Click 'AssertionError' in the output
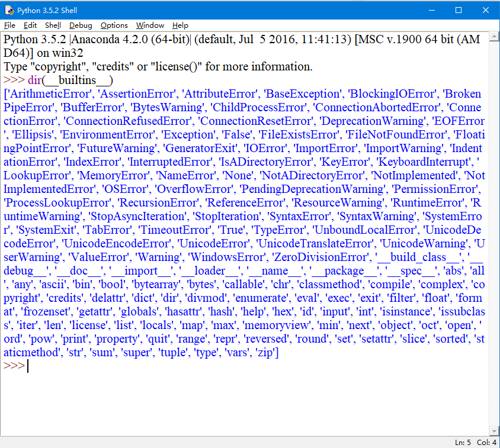The width and height of the screenshot is (500, 448). 138,94
